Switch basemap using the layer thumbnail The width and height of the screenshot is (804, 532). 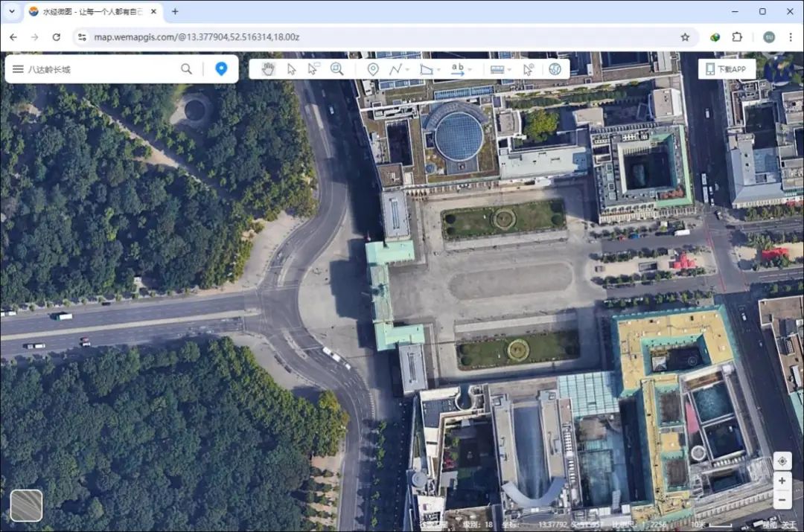tap(26, 505)
